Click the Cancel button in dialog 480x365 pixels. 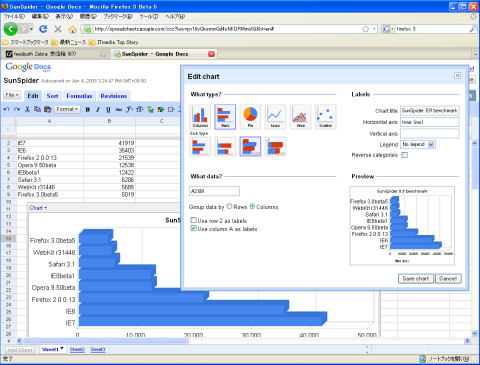pyautogui.click(x=448, y=279)
